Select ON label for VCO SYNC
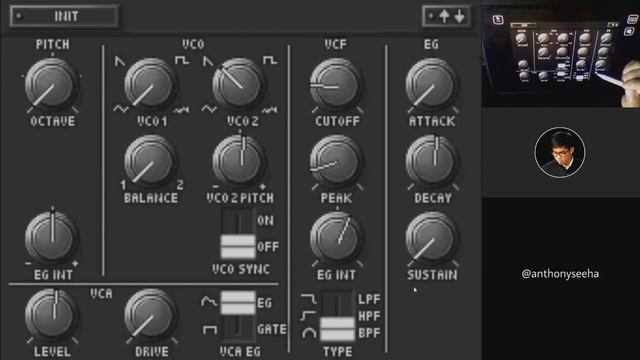The image size is (640, 360). point(265,221)
